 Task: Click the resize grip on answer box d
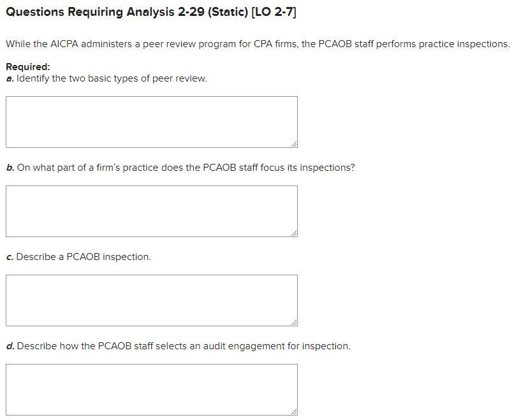294,412
